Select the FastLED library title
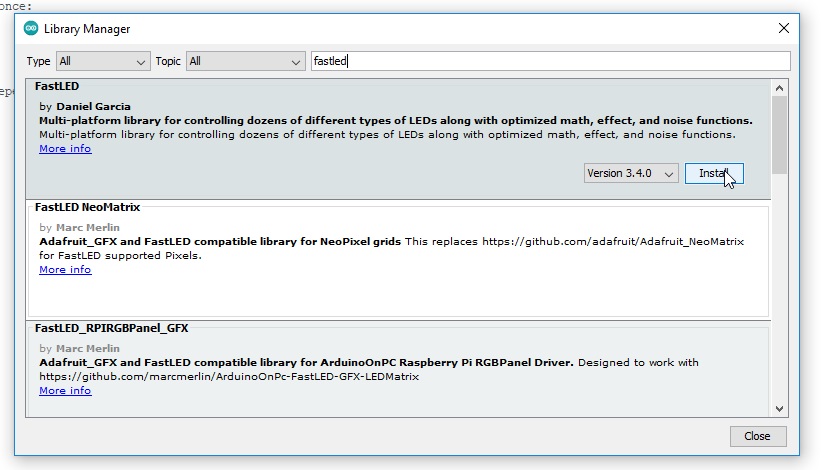 point(57,86)
